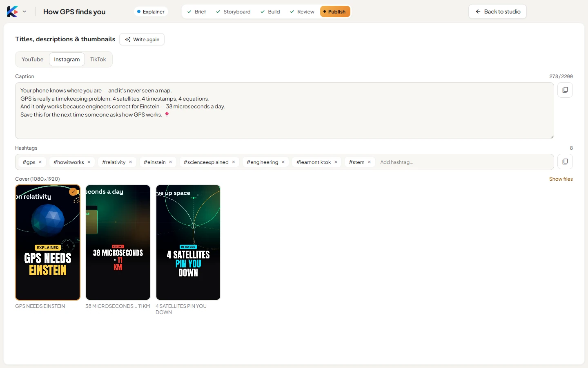The height and width of the screenshot is (368, 588).
Task: Select the GPS NEEDS EINSTEIN cover thumbnail
Action: tap(48, 242)
